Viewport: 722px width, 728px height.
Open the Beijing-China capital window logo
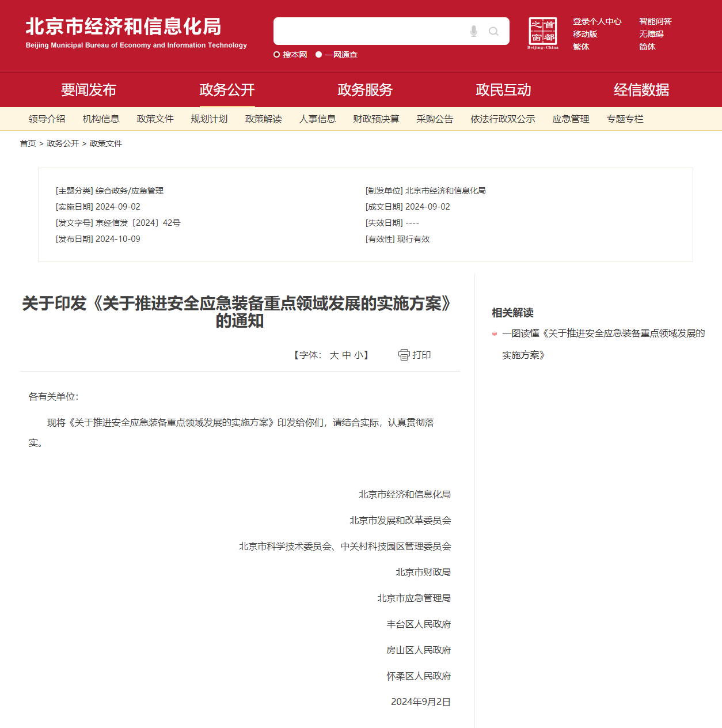(x=542, y=33)
